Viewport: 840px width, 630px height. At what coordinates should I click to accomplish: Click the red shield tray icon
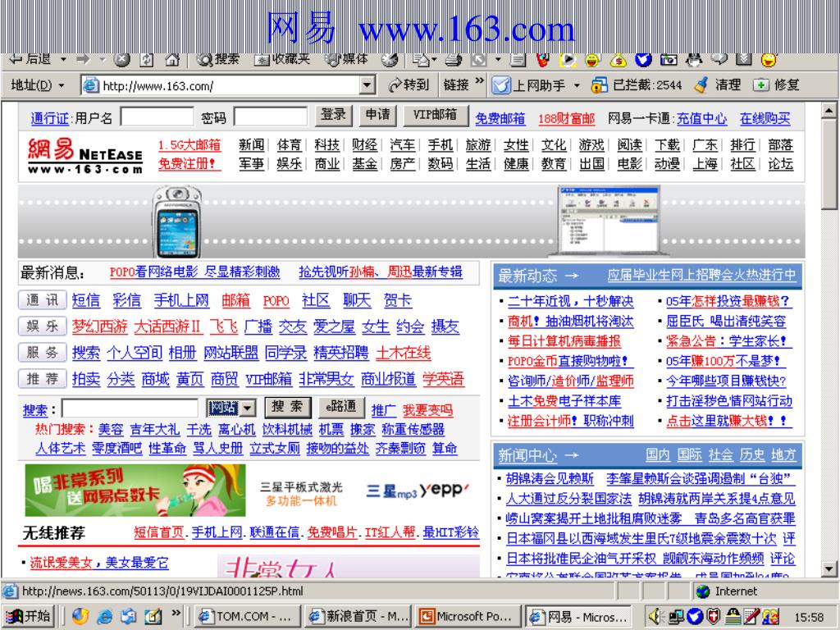714,617
